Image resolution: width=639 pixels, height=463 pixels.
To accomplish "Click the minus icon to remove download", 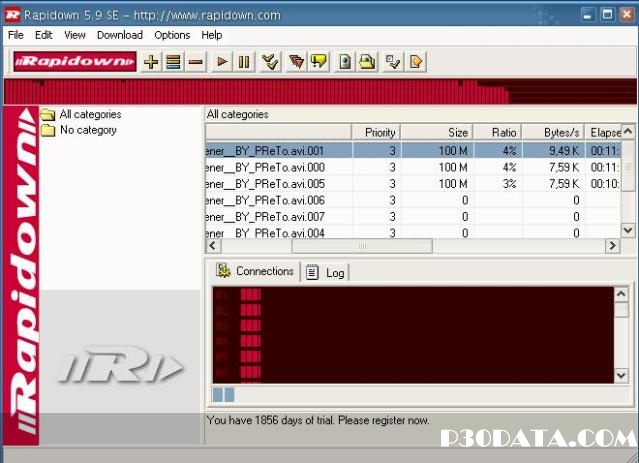I will click(x=196, y=62).
